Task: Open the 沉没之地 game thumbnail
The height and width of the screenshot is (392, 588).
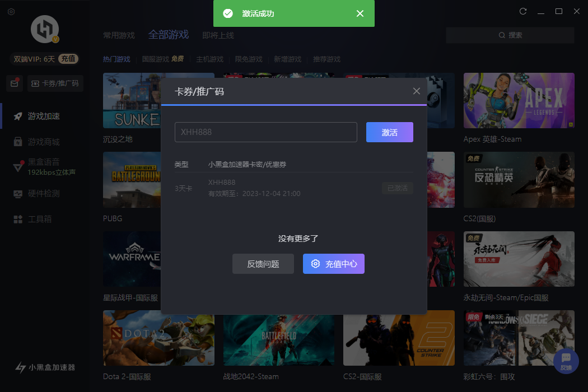Action: (x=132, y=101)
